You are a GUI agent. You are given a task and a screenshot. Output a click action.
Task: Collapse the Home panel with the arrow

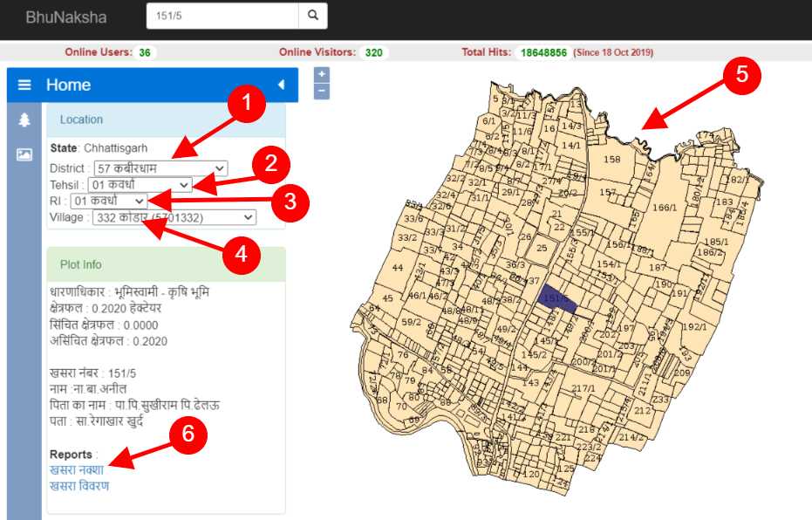[281, 85]
